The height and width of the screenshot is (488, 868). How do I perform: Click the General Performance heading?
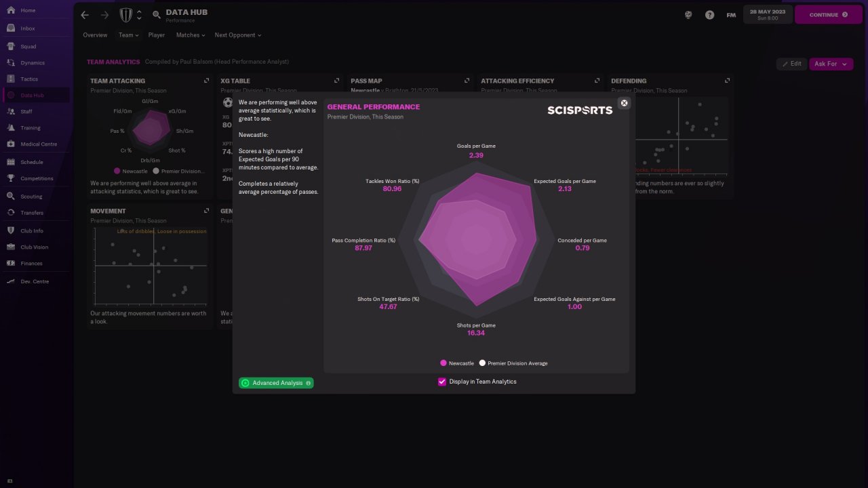374,107
